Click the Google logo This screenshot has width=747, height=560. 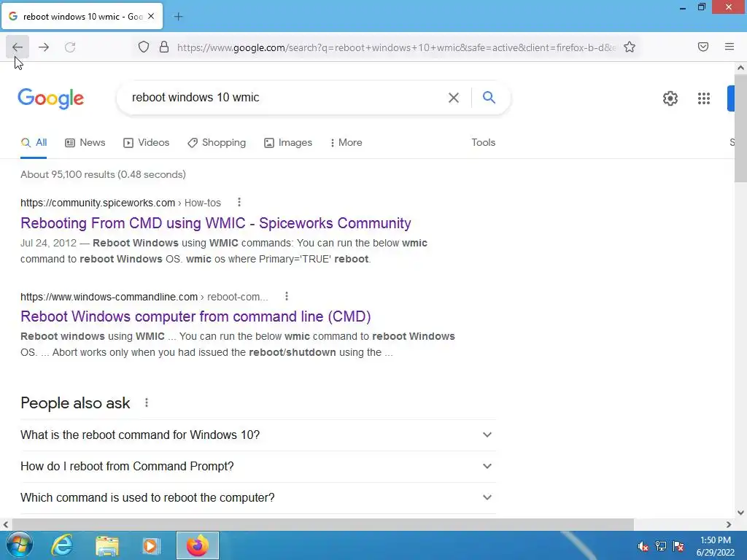click(x=51, y=98)
